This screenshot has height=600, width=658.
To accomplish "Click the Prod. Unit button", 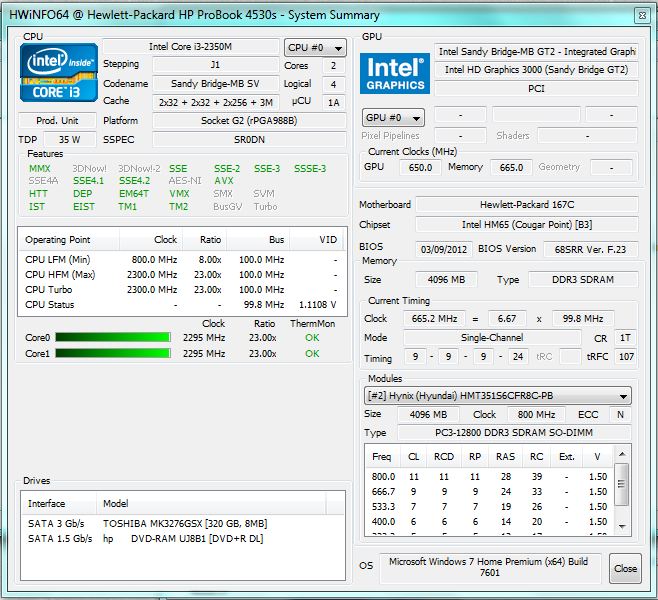I will pyautogui.click(x=57, y=121).
